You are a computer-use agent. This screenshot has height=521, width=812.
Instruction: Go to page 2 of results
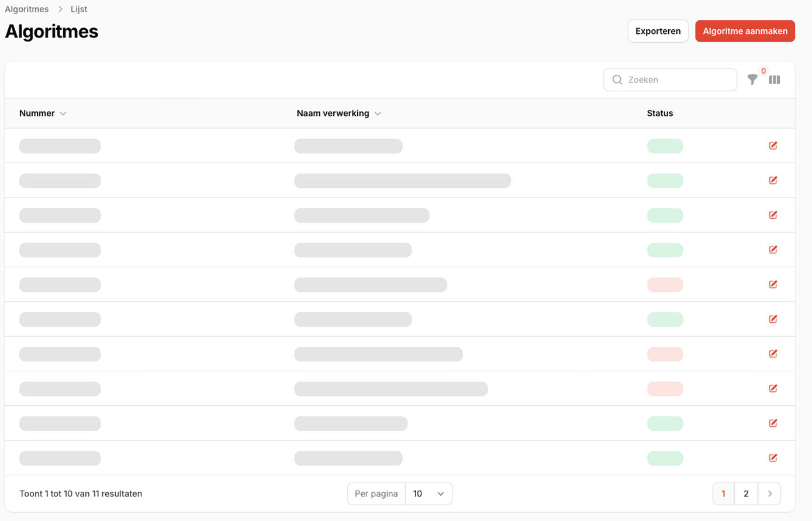[x=745, y=494]
